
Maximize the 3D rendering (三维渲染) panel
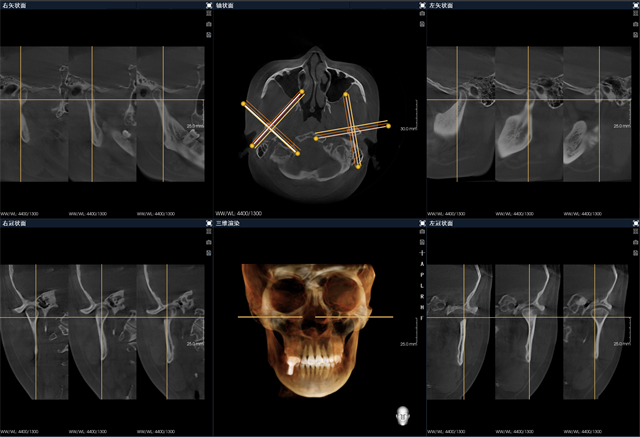click(422, 223)
